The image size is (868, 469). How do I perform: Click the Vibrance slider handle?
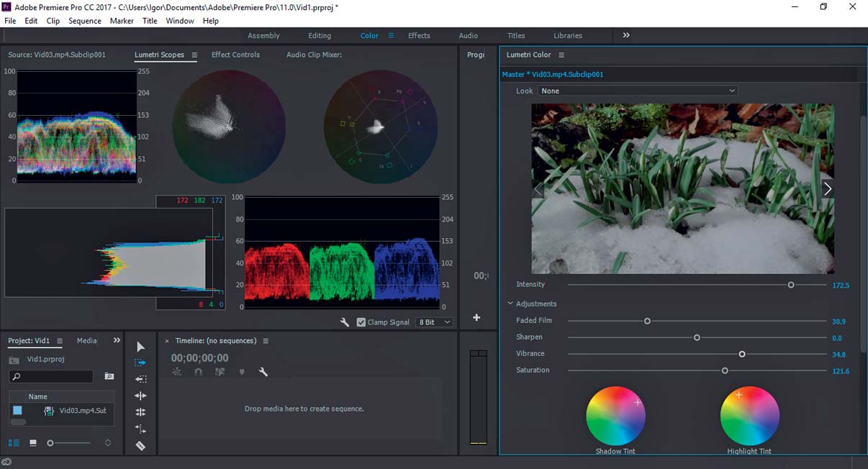tap(742, 354)
